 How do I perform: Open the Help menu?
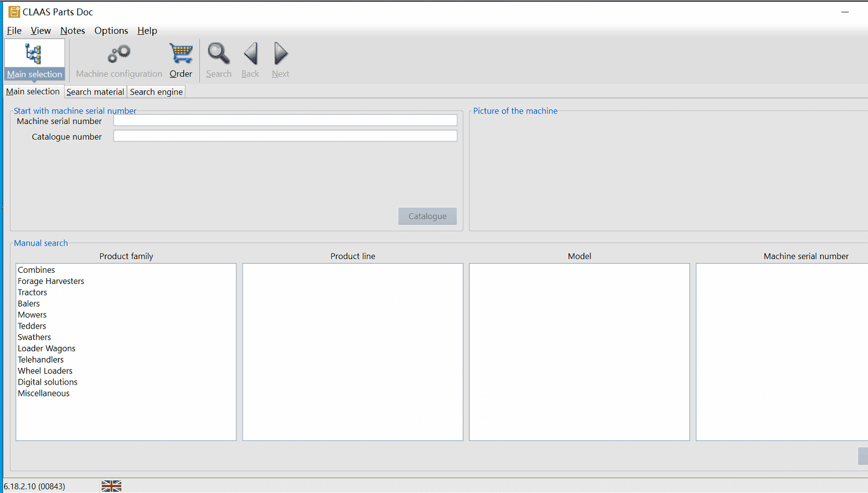coord(147,31)
